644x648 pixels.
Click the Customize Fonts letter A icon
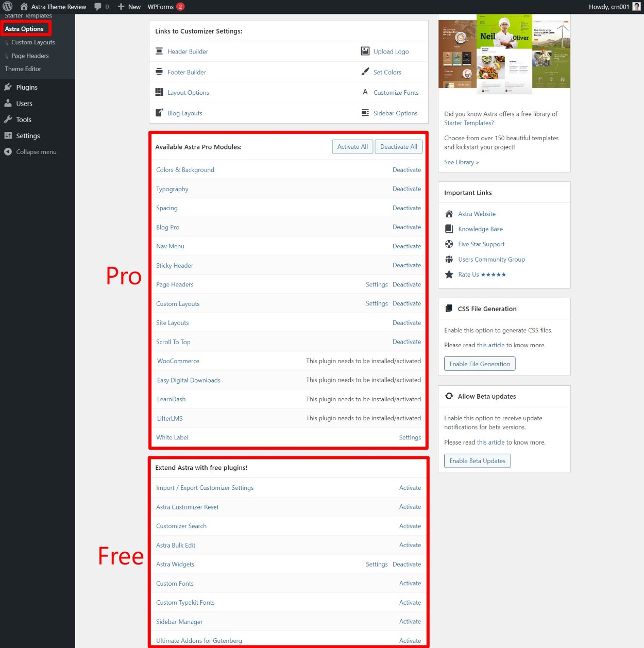pyautogui.click(x=365, y=92)
